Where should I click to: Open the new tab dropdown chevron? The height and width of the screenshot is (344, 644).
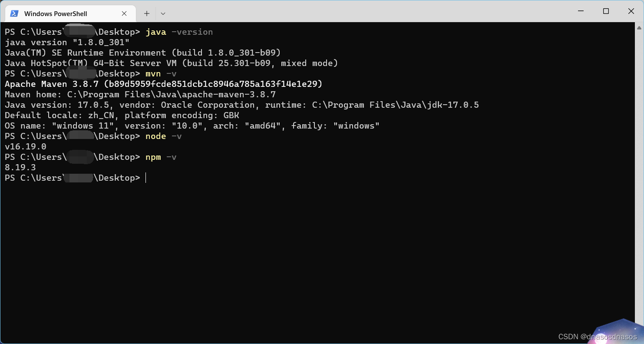pyautogui.click(x=163, y=13)
